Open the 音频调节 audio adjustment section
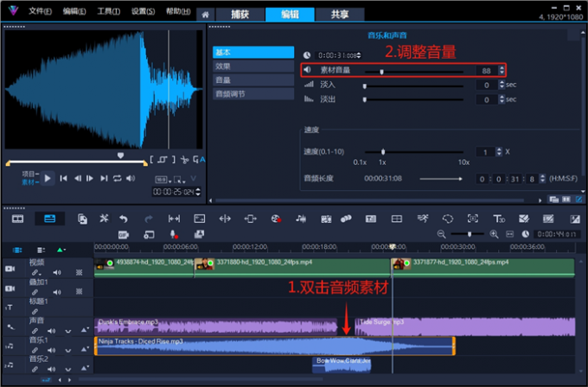This screenshot has height=387, width=588. click(x=253, y=93)
